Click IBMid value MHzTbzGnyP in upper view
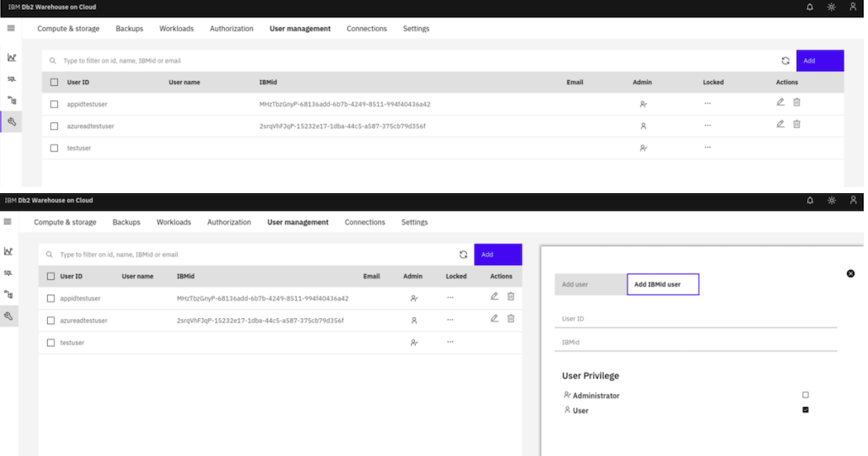 click(x=345, y=104)
